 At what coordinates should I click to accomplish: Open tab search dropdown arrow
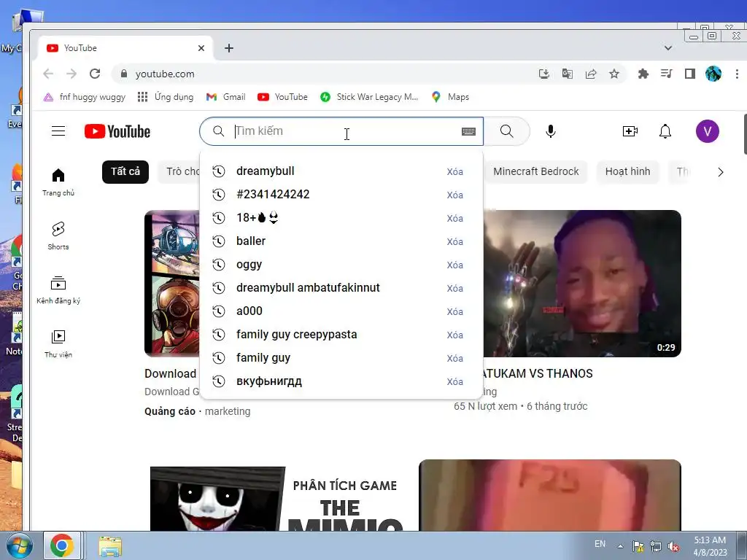668,48
